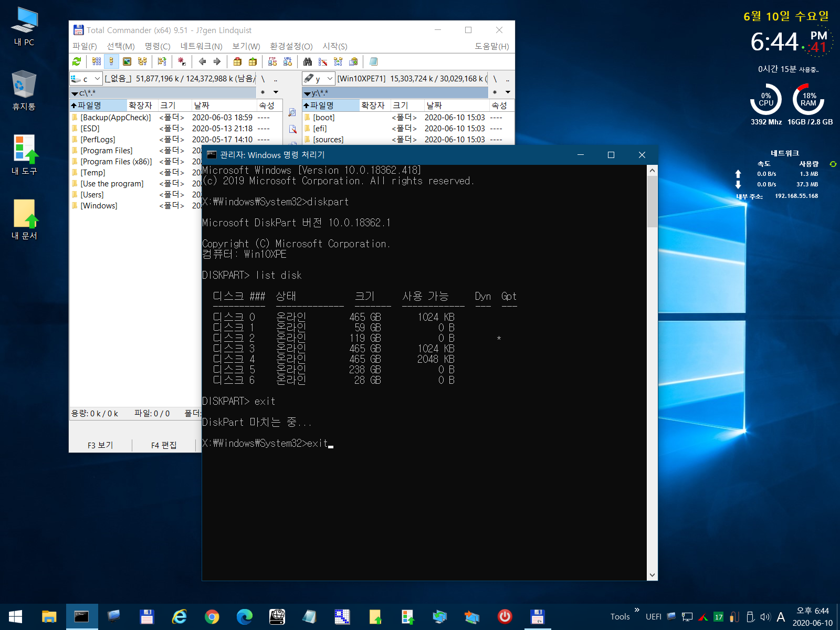Toggle the Full details view icon
Viewport: 840px width, 630px height.
pyautogui.click(x=111, y=61)
